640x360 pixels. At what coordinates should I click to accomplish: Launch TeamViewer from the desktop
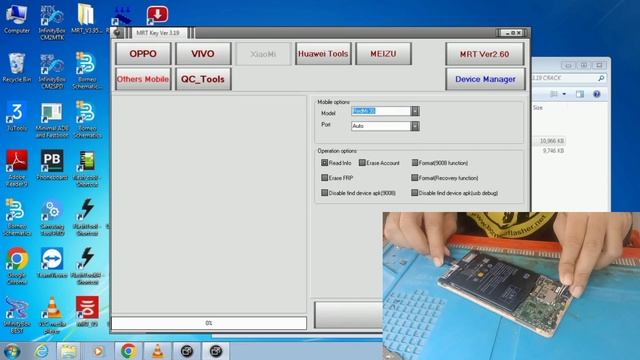click(52, 263)
